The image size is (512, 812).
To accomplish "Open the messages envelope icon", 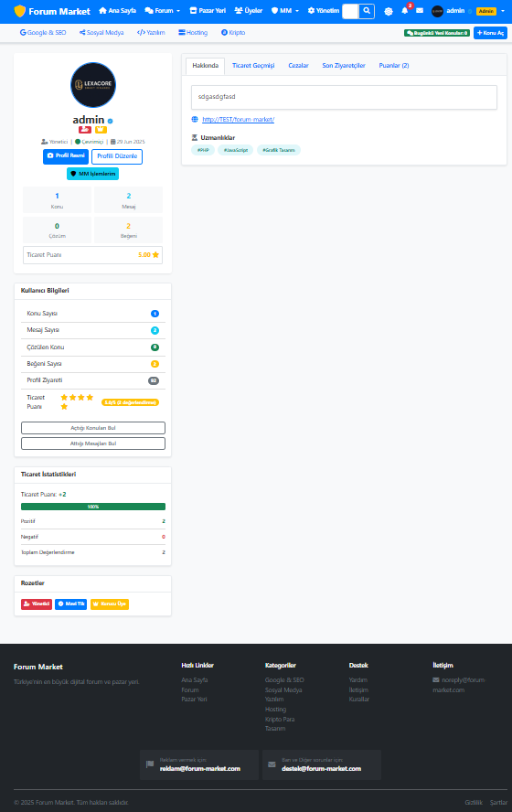I will point(420,11).
